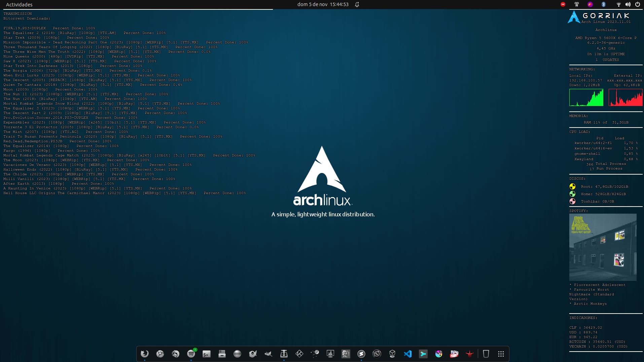This screenshot has height=362, width=644.
Task: Open the Actividades overview
Action: click(x=19, y=4)
